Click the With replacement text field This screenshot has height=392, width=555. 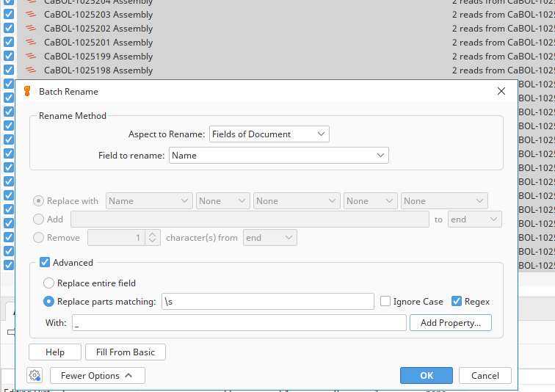point(239,322)
